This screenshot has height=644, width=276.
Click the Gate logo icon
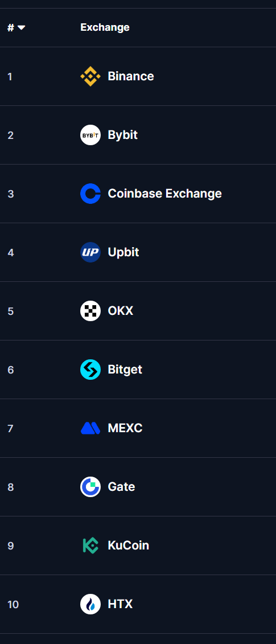(x=90, y=487)
